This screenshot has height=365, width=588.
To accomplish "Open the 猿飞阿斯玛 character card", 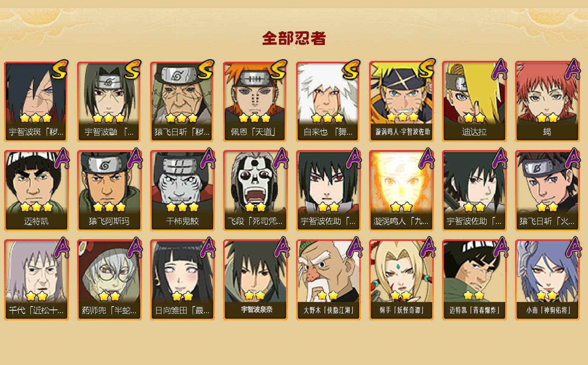I will (109, 191).
